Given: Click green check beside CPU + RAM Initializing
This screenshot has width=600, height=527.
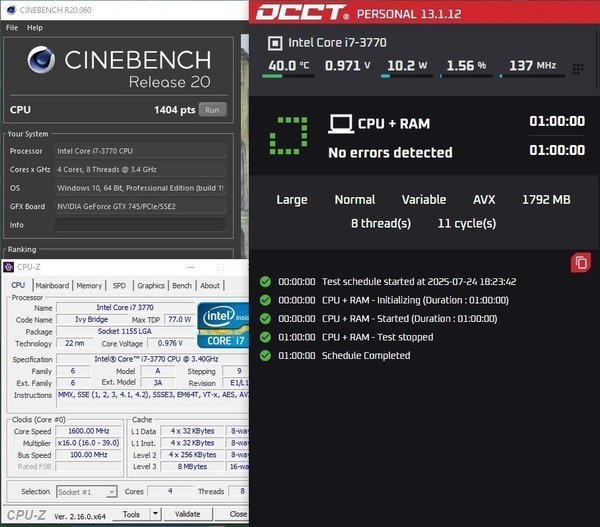Looking at the screenshot, I should click(265, 300).
